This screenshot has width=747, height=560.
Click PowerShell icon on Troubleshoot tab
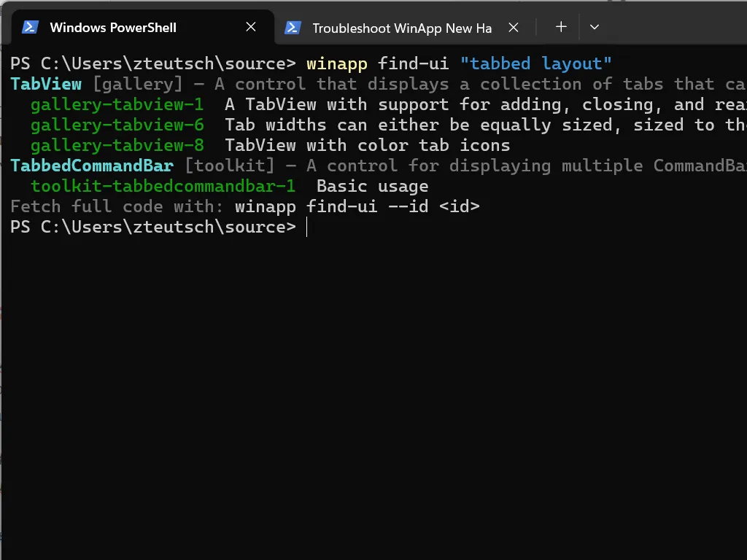point(293,28)
